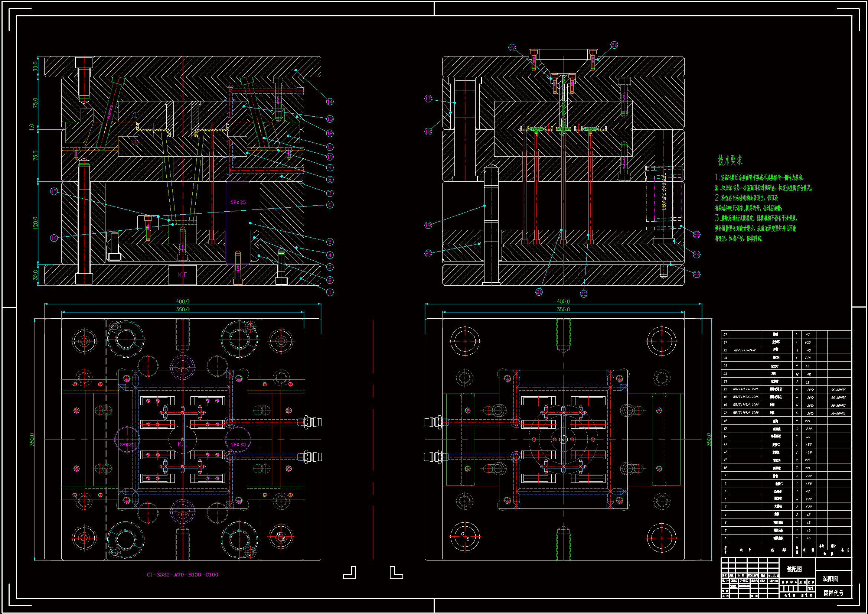Click the CI-3535-A70-B100-C100 mold base label
868x614 pixels.
[x=182, y=575]
